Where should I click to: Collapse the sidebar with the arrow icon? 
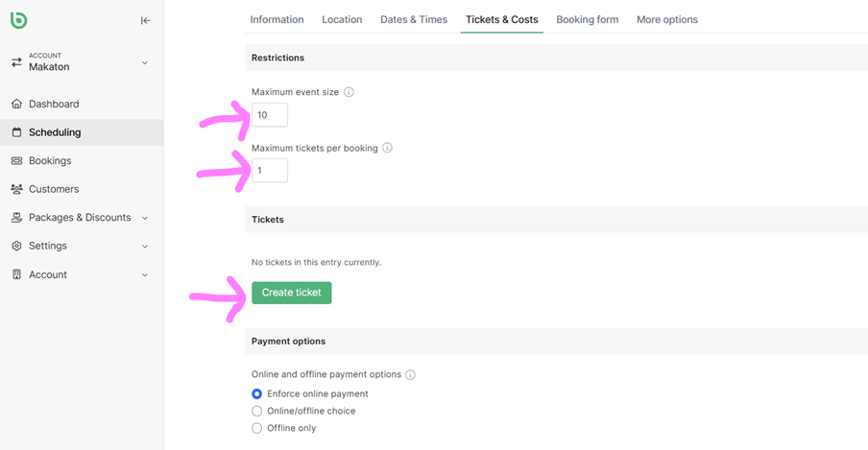[x=145, y=20]
